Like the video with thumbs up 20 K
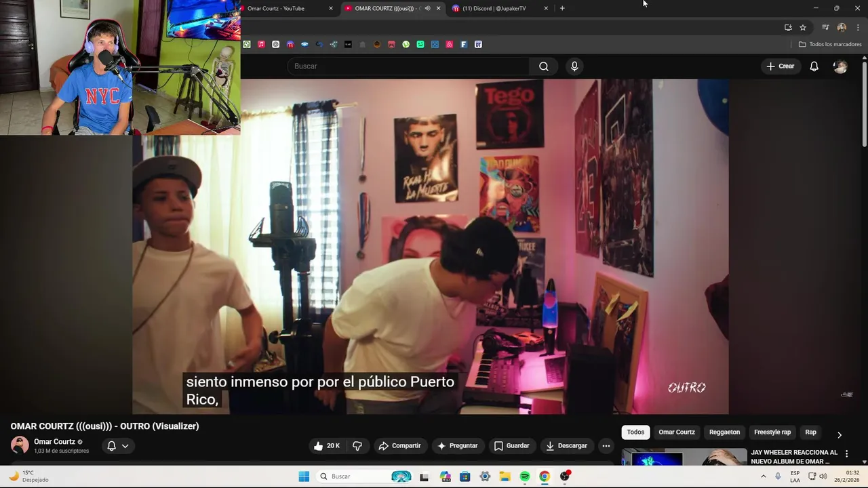 pos(326,446)
